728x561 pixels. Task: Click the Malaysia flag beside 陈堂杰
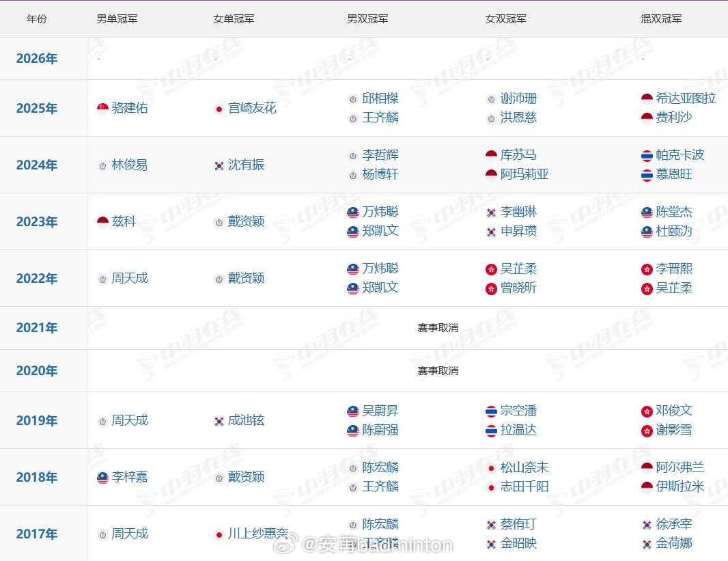[647, 213]
